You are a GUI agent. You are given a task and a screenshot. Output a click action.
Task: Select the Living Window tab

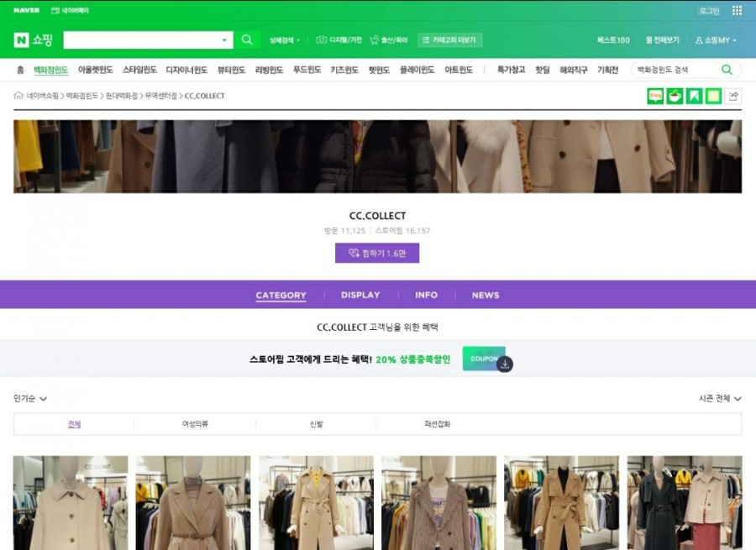click(x=269, y=70)
